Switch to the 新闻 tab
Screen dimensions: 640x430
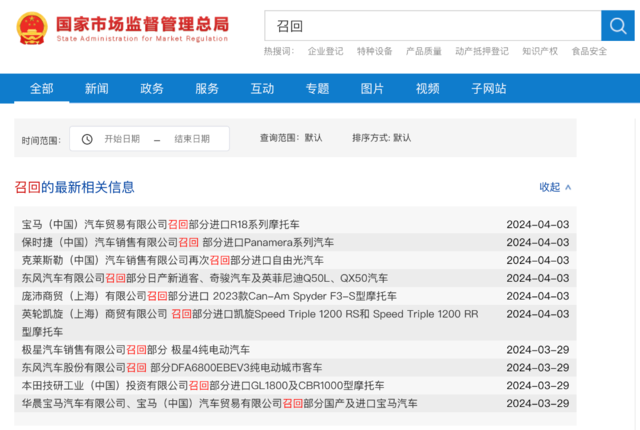[97, 89]
